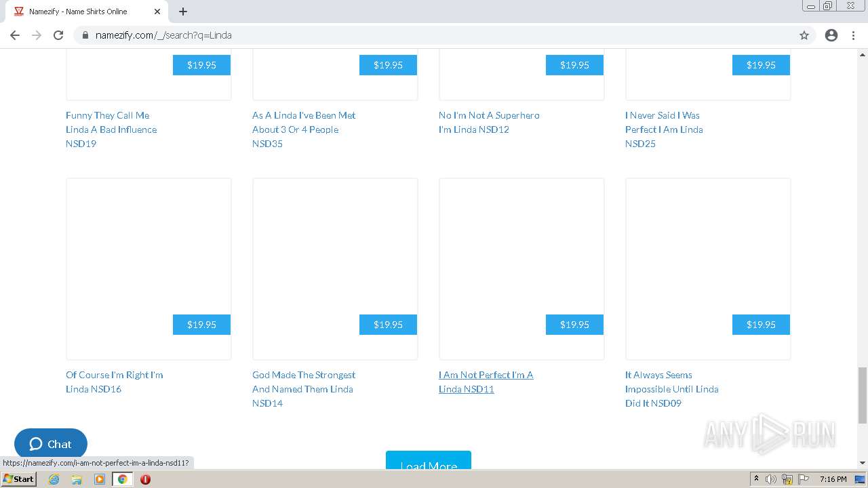The height and width of the screenshot is (488, 868).
Task: Go back to the previous page
Action: tap(15, 35)
